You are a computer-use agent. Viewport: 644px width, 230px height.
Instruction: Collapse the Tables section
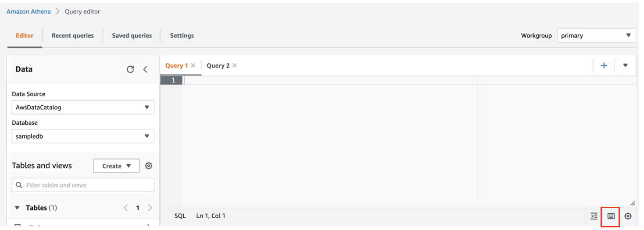[x=18, y=208]
